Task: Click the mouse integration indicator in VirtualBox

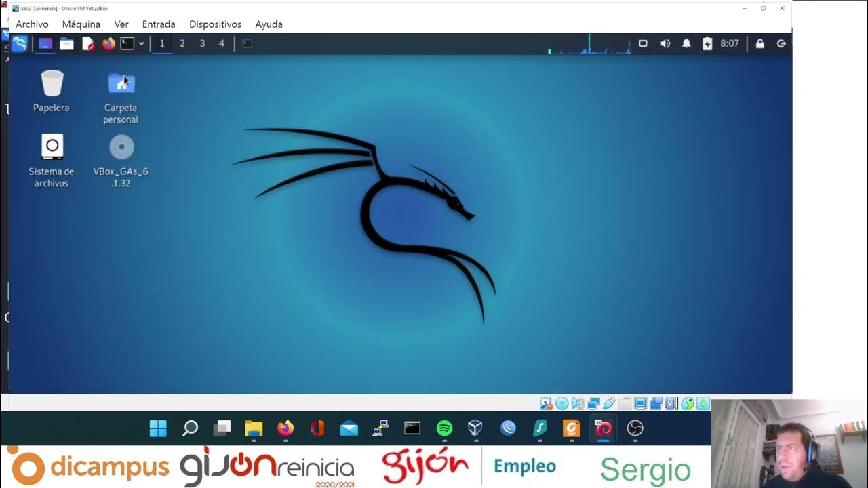Action: (688, 403)
